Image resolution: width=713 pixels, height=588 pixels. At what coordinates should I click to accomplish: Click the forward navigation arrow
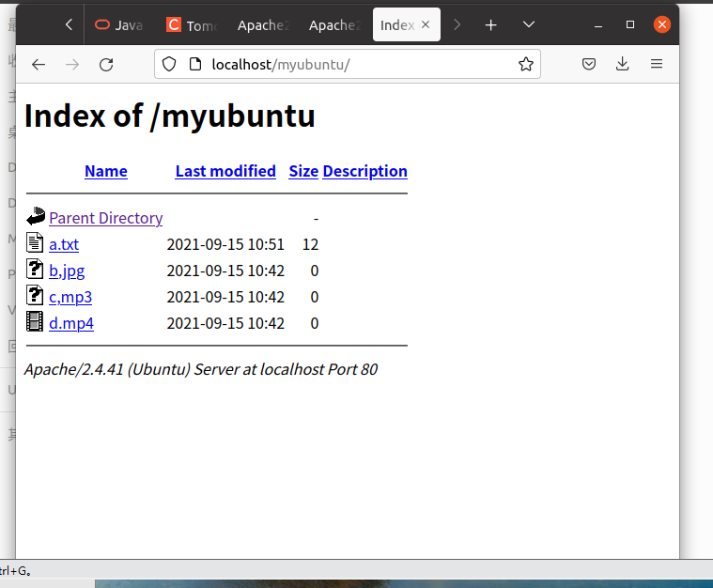(x=72, y=65)
